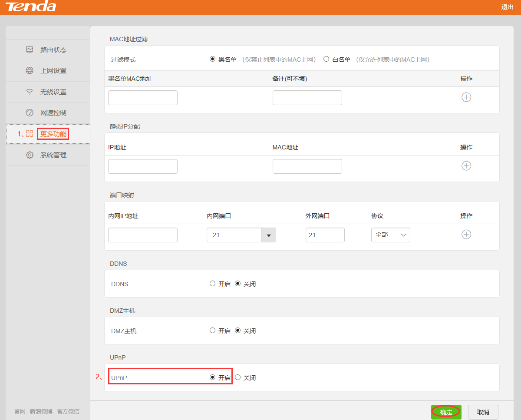Switch to the 更多功能 sidebar tab
The image size is (521, 420).
point(53,134)
